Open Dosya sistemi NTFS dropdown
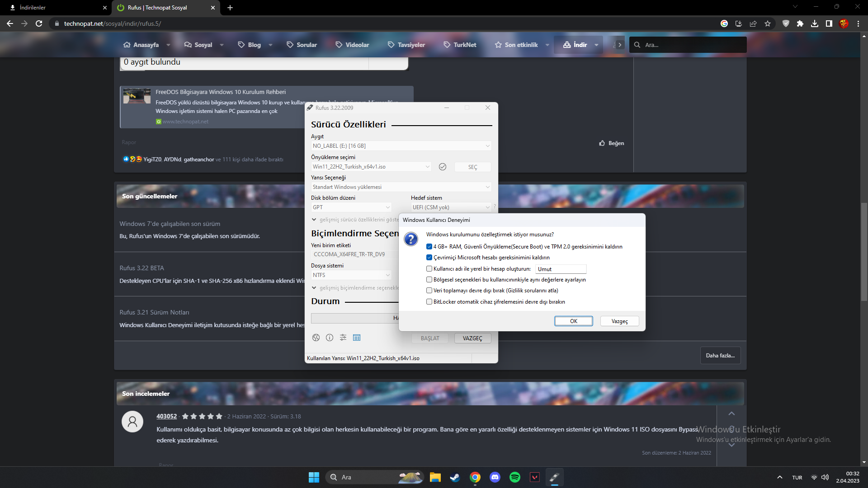Image resolution: width=868 pixels, height=488 pixels. pos(351,275)
